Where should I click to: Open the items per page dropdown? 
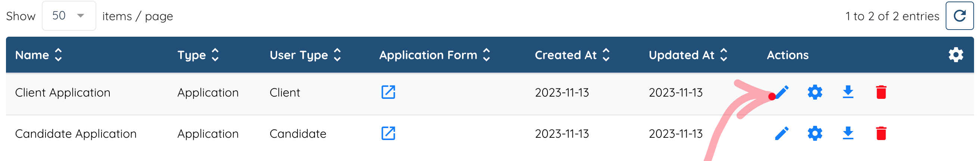click(69, 16)
